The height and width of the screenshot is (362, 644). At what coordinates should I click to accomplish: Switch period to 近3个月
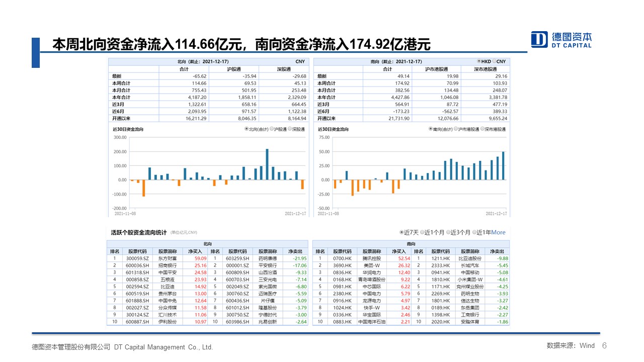pyautogui.click(x=448, y=233)
